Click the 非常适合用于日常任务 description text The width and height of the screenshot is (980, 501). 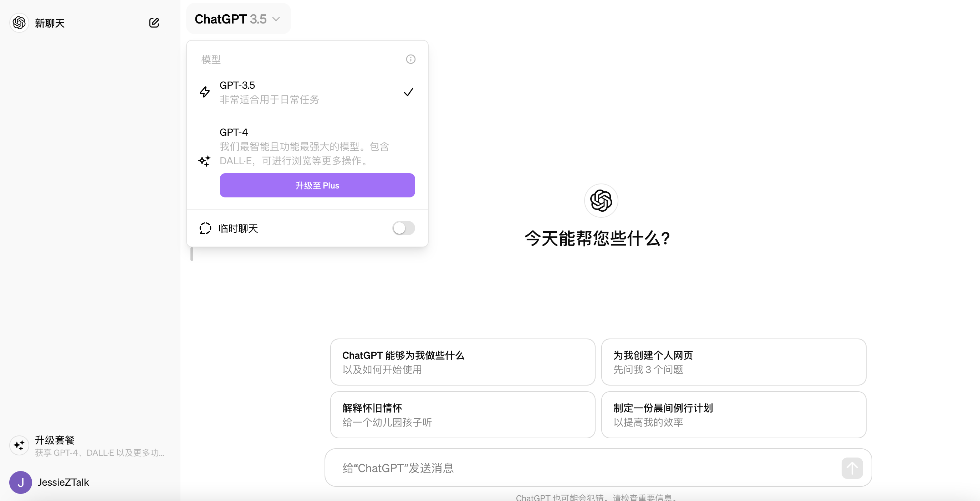(x=269, y=99)
